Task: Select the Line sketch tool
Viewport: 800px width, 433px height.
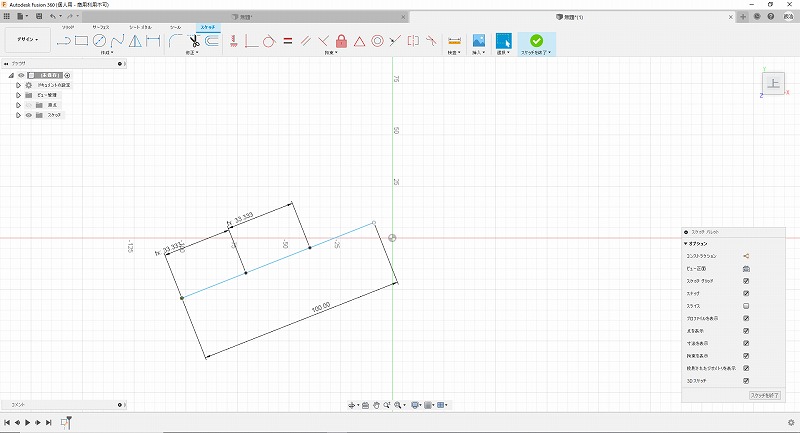Action: pos(63,41)
